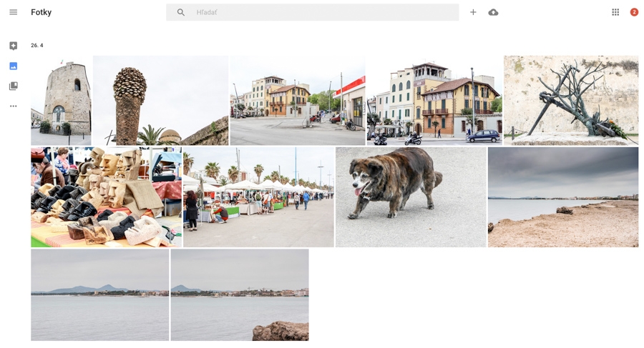Open the yellow villa with blue car photo

(x=434, y=101)
